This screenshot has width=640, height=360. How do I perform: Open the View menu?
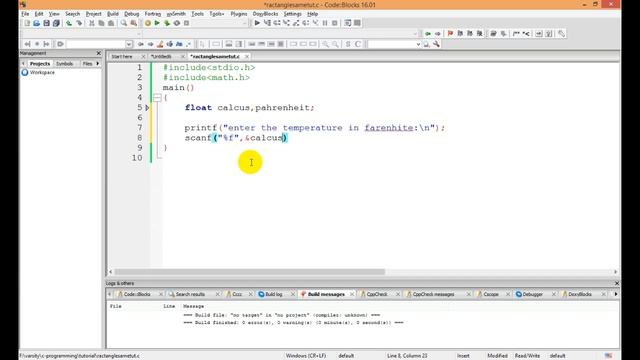pyautogui.click(x=54, y=14)
